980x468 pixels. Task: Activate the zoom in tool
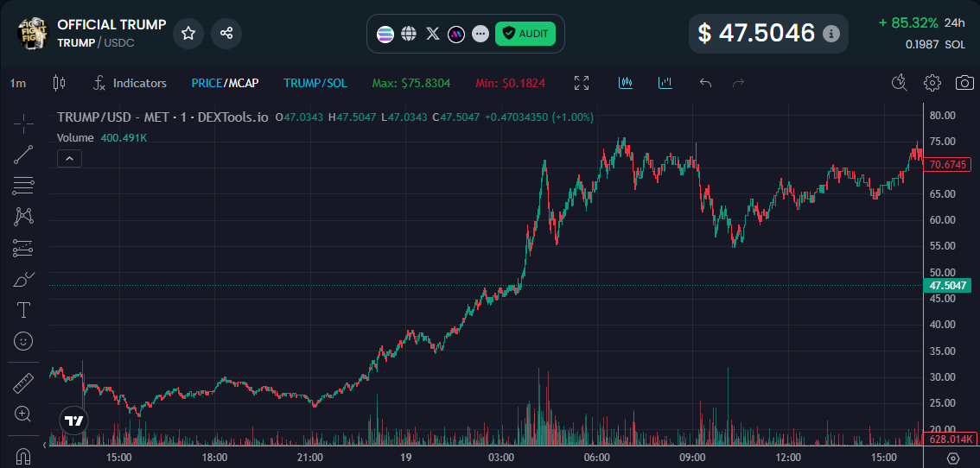(23, 414)
